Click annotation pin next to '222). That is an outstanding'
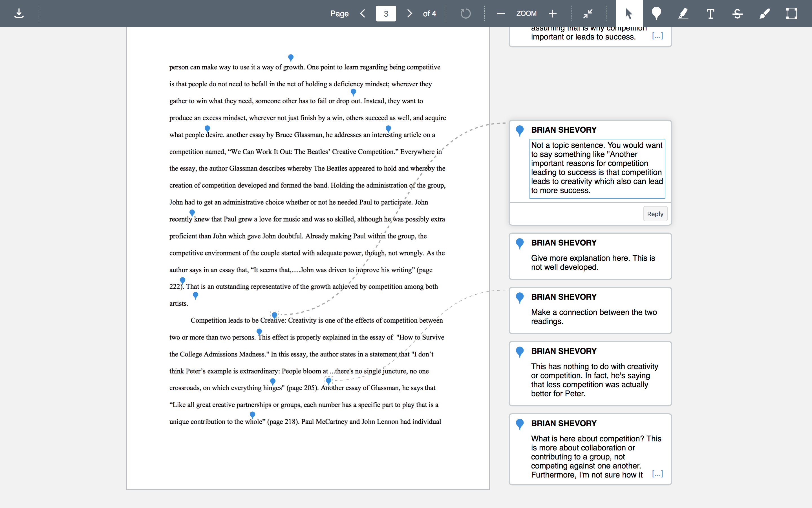The image size is (812, 508). point(182,280)
